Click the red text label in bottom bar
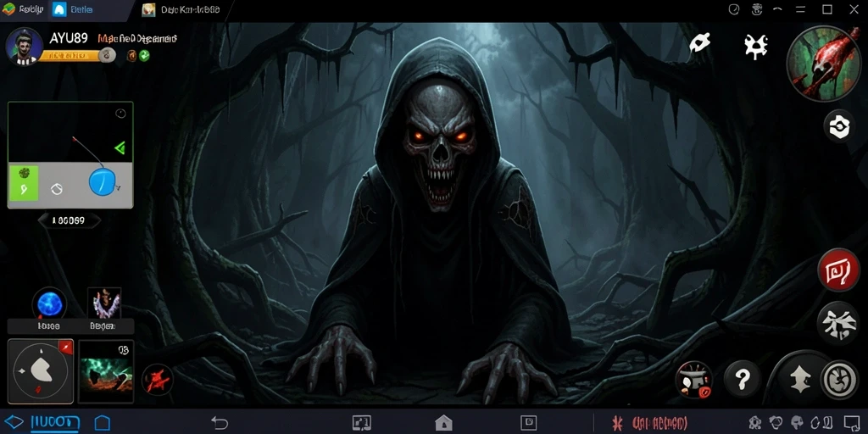Image resolution: width=868 pixels, height=434 pixels. [659, 424]
